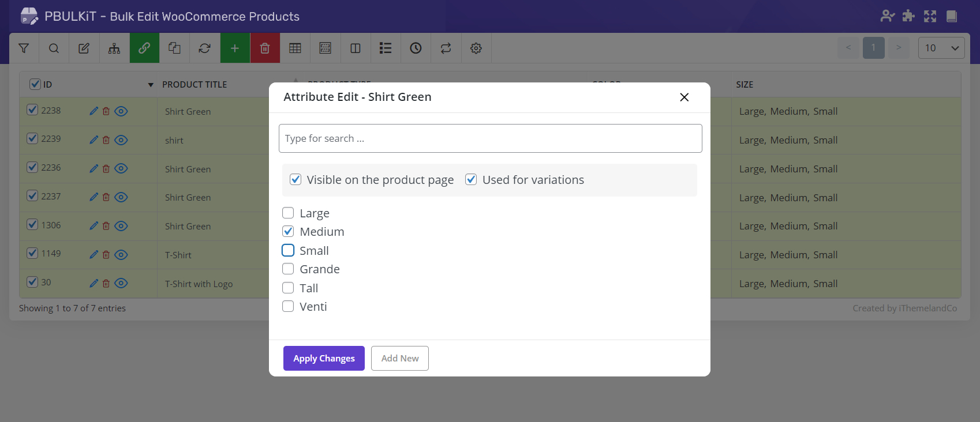980x422 pixels.
Task: Click the red trash delete toolbar button
Action: click(x=265, y=48)
